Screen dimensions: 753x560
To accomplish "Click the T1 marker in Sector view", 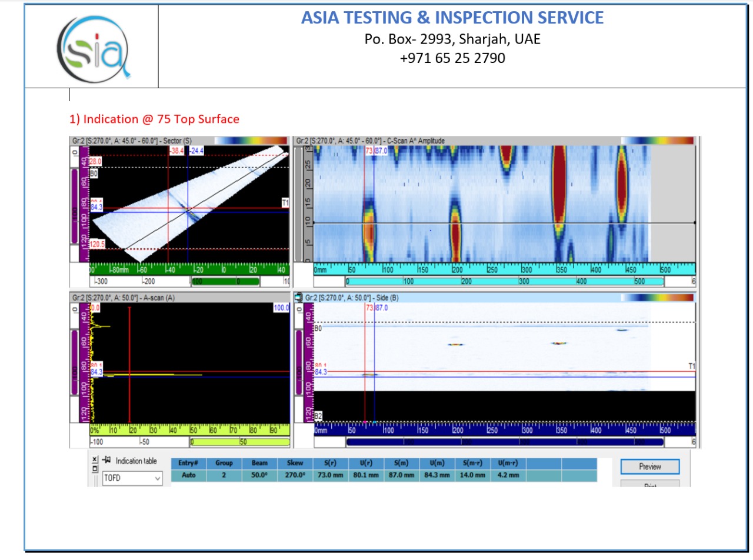I will (285, 203).
